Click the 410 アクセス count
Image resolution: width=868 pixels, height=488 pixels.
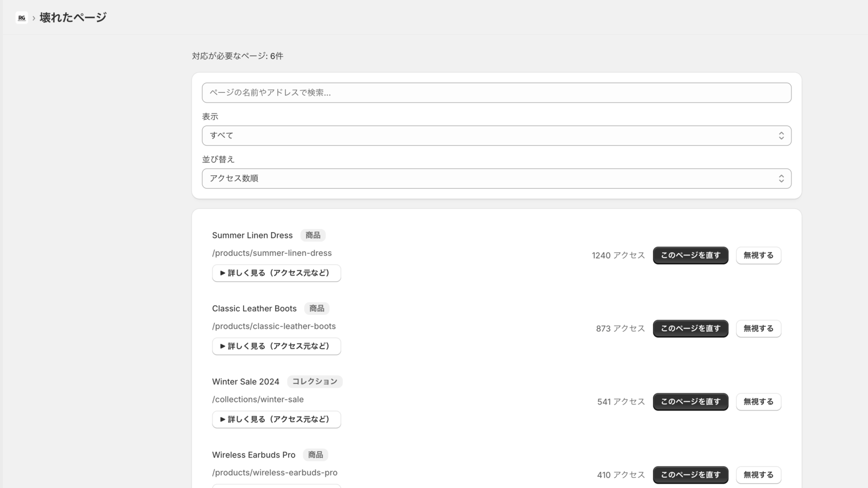(x=621, y=475)
